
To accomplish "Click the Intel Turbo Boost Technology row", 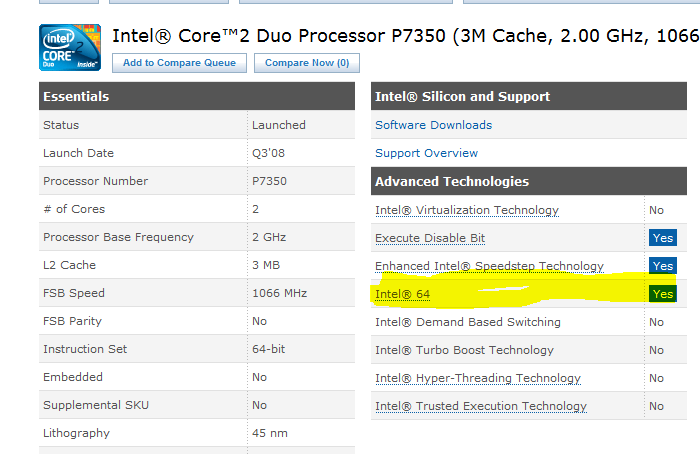I will point(464,350).
